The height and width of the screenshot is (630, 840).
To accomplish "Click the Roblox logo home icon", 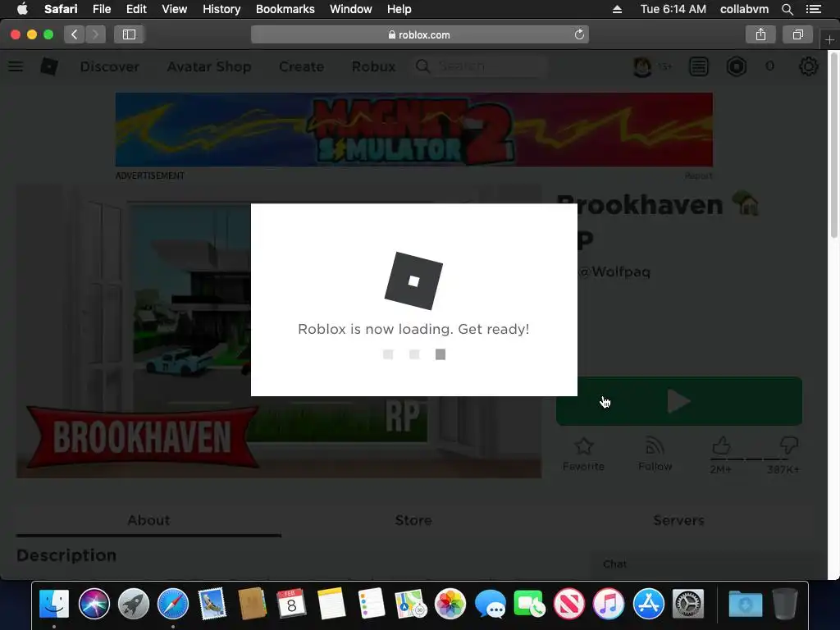I will [x=49, y=66].
